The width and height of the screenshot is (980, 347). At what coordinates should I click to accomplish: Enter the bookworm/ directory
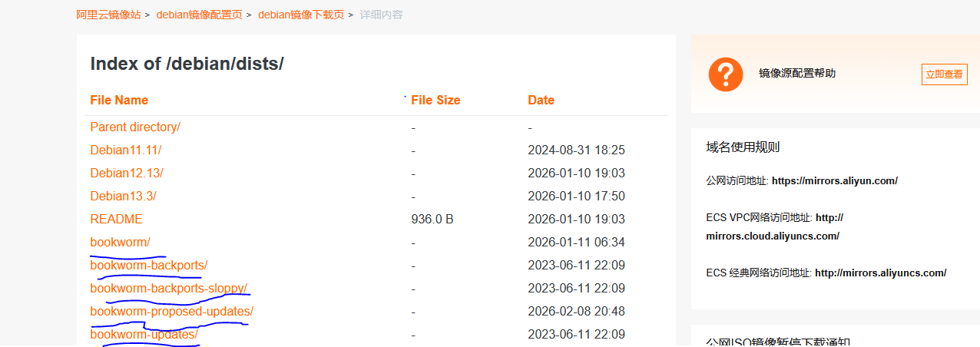pos(120,242)
